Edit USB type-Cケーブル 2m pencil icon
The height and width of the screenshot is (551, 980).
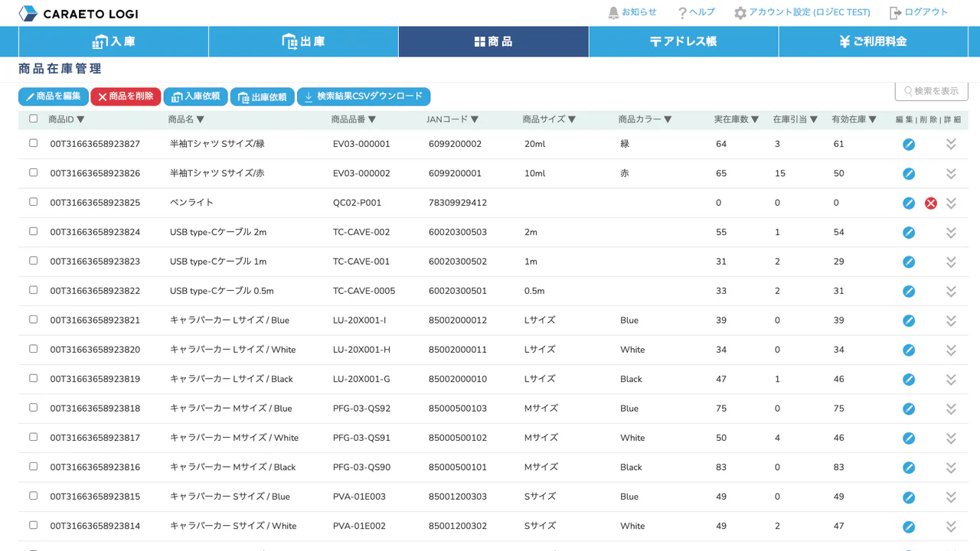[x=909, y=232]
